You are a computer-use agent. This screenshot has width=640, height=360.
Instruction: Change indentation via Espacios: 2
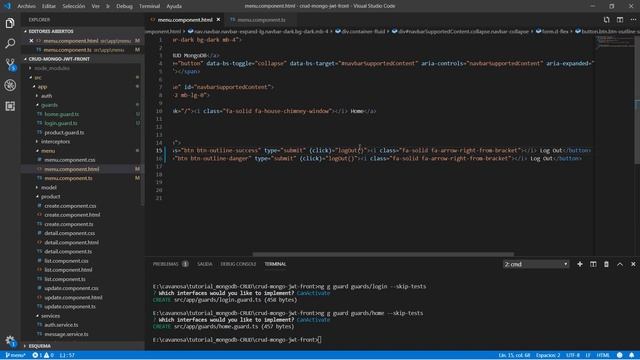(548, 355)
